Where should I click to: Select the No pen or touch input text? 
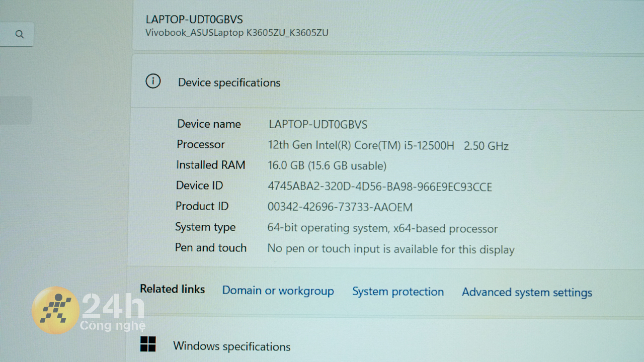click(x=391, y=249)
